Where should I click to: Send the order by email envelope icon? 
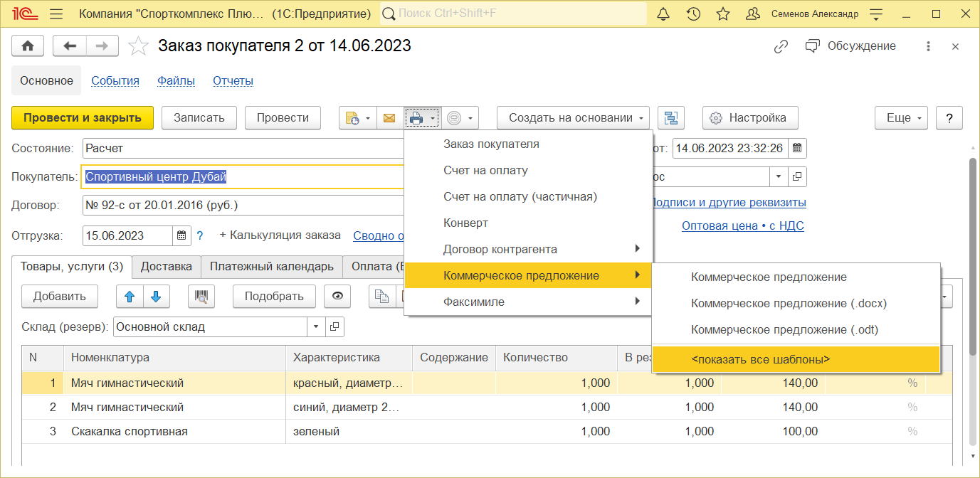(389, 118)
